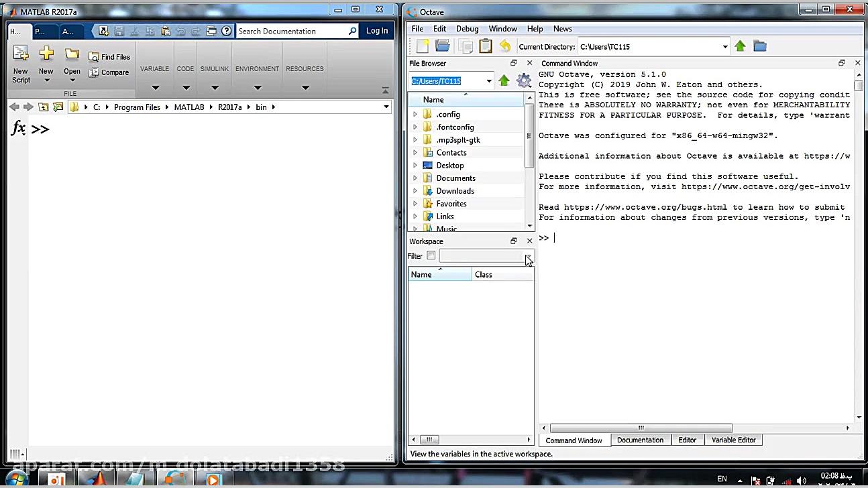Click the redo icon in MATLAB quick access bar
This screenshot has width=868, height=488.
[196, 31]
